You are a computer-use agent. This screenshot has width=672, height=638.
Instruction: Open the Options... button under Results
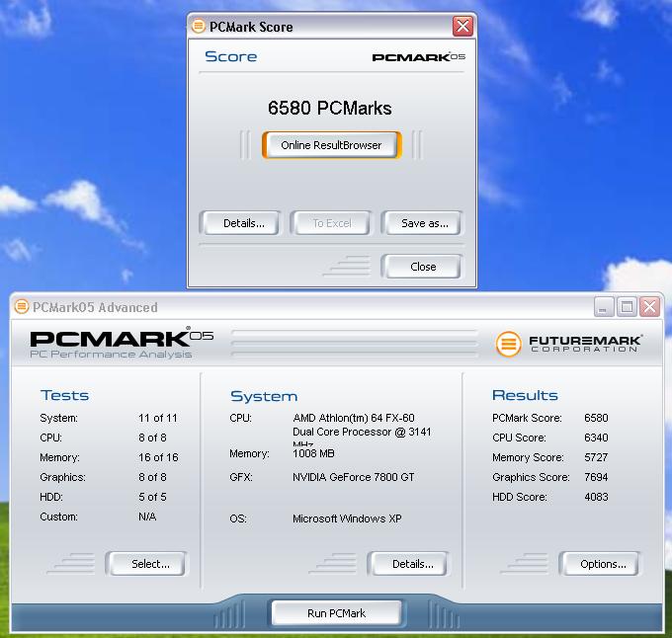click(603, 564)
